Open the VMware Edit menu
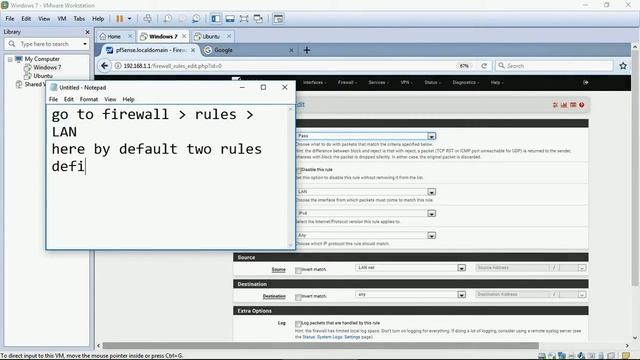 pyautogui.click(x=26, y=19)
